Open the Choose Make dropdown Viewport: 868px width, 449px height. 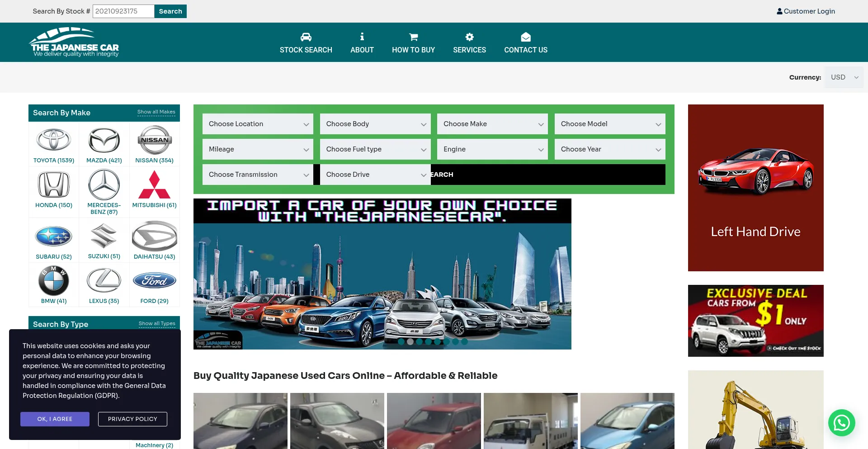pos(492,124)
